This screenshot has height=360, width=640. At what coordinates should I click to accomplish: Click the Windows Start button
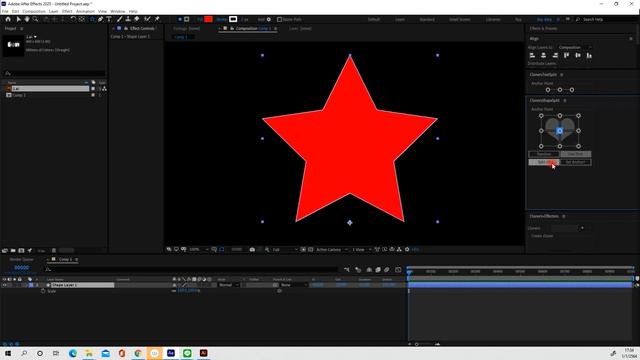tap(7, 353)
